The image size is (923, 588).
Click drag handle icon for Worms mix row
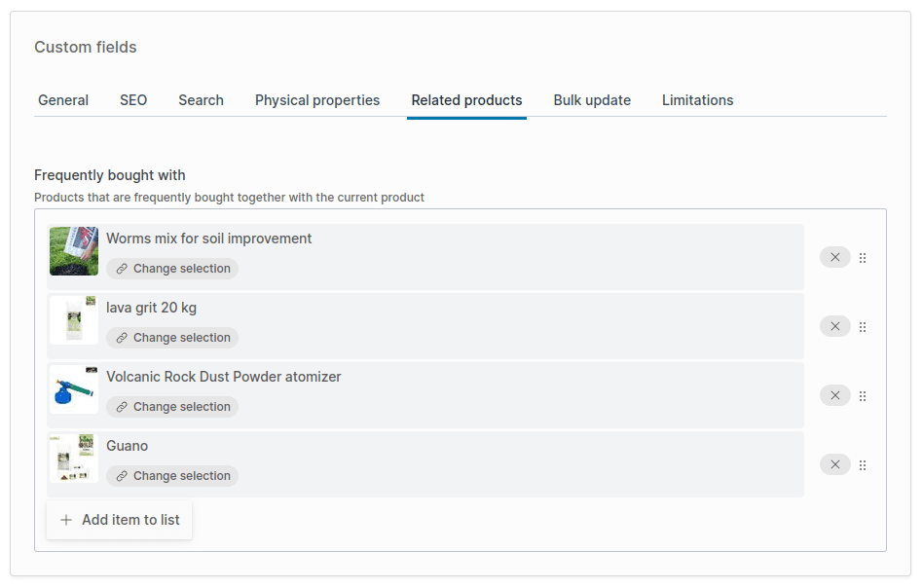[x=863, y=258]
